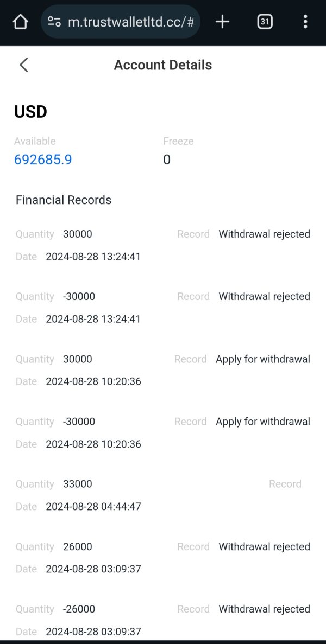Image resolution: width=326 pixels, height=644 pixels.
Task: Open the 26000 Withdrawal rejected record
Action: (163, 557)
